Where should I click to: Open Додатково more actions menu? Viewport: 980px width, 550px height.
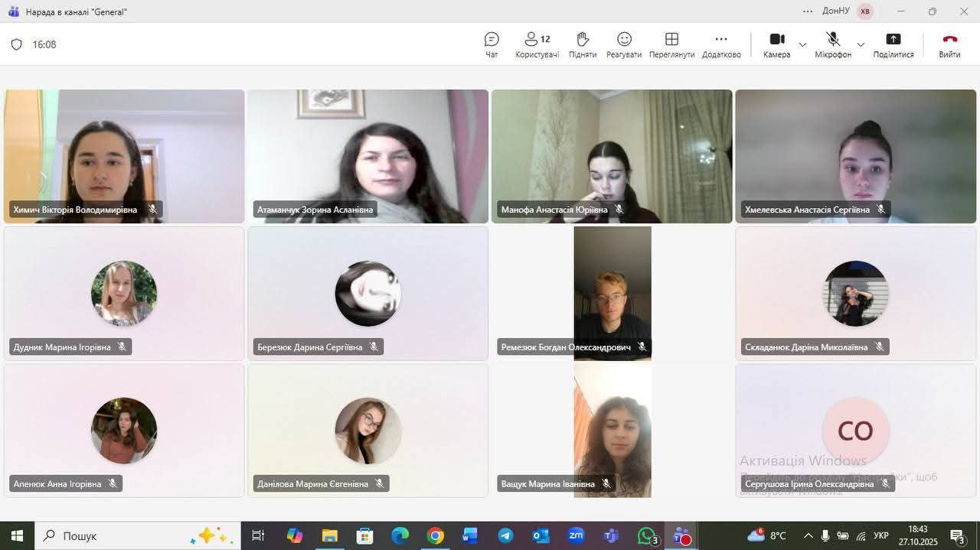tap(721, 44)
